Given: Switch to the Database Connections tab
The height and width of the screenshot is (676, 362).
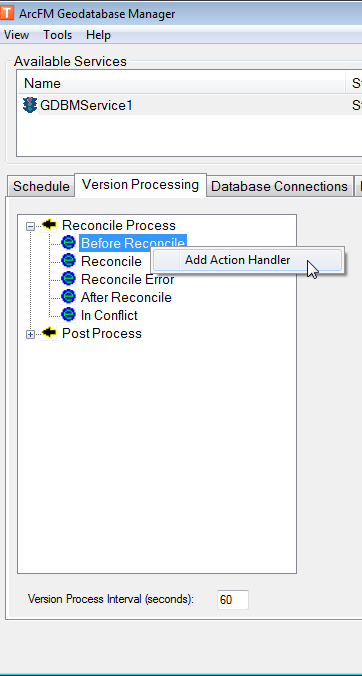Looking at the screenshot, I should [x=279, y=186].
